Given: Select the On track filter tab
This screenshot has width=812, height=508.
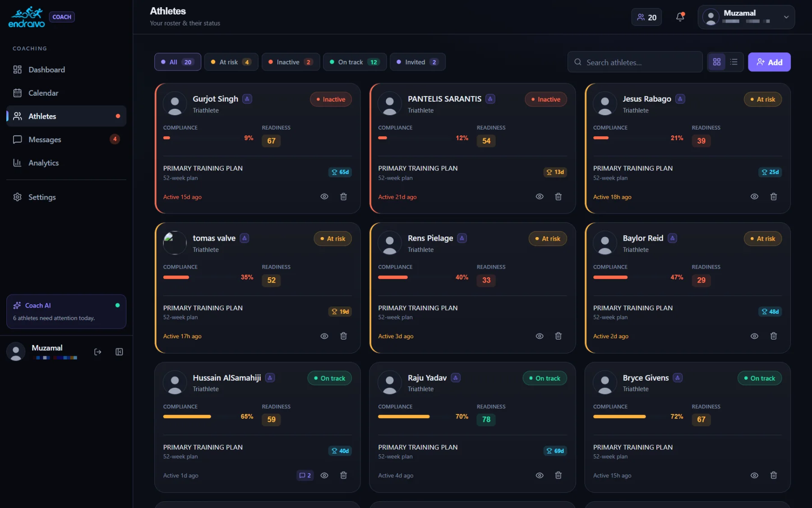Looking at the screenshot, I should pos(355,62).
